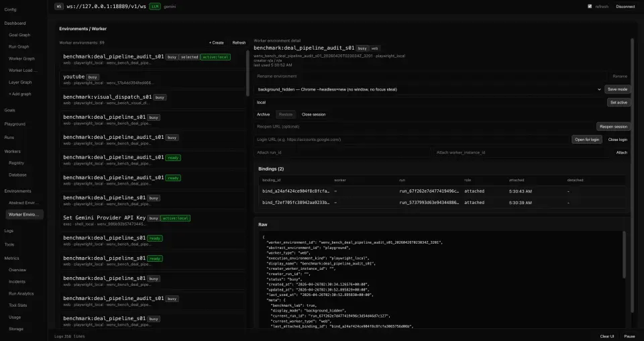644x341 pixels.
Task: Click the Rename environment input field
Action: point(430,77)
